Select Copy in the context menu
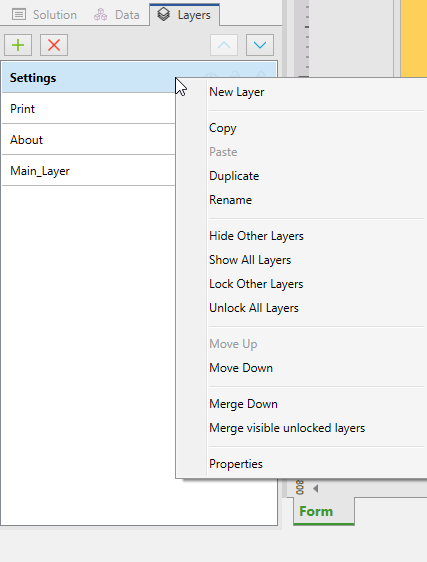Screen dimensions: 427x562 coord(223,128)
